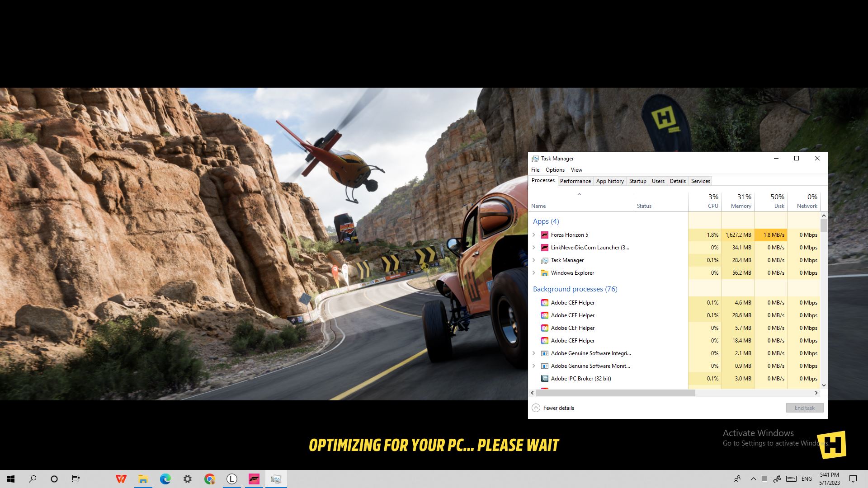The image size is (868, 488).
Task: Click vertical scrollbar up arrow
Action: (824, 216)
